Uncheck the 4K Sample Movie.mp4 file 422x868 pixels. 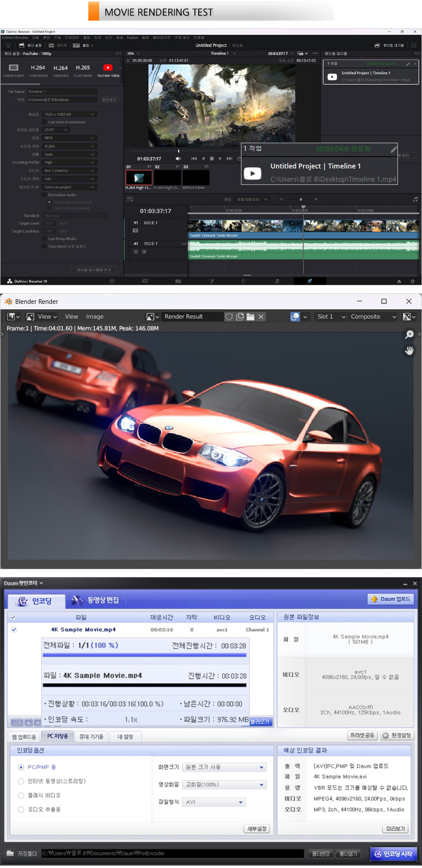(x=14, y=630)
